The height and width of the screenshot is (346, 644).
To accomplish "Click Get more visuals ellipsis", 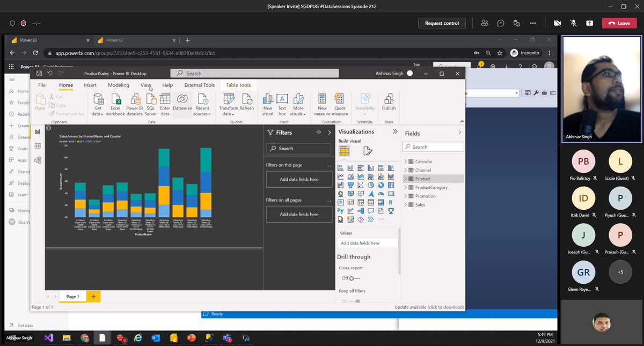I will point(381,219).
